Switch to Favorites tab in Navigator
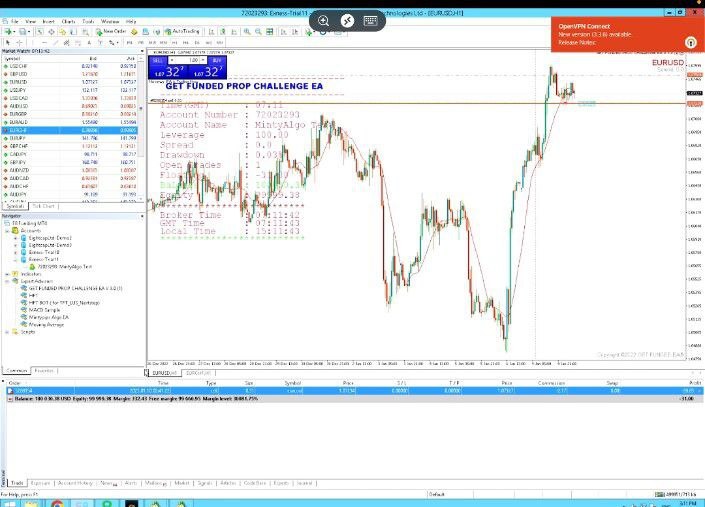This screenshot has width=705, height=507. (x=44, y=371)
